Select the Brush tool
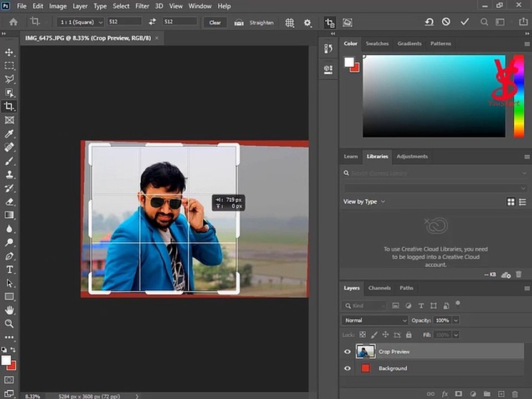Screen dimensions: 532x399 tap(9, 161)
